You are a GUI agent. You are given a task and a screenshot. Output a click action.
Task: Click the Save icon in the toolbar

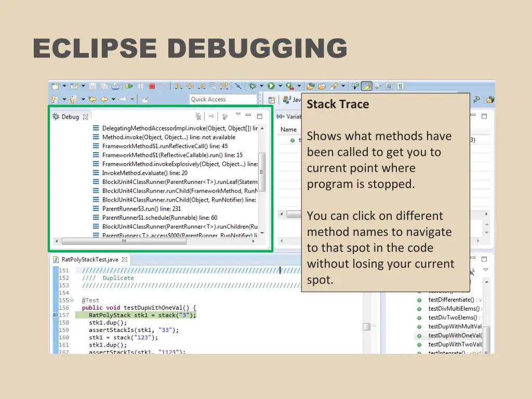click(92, 86)
